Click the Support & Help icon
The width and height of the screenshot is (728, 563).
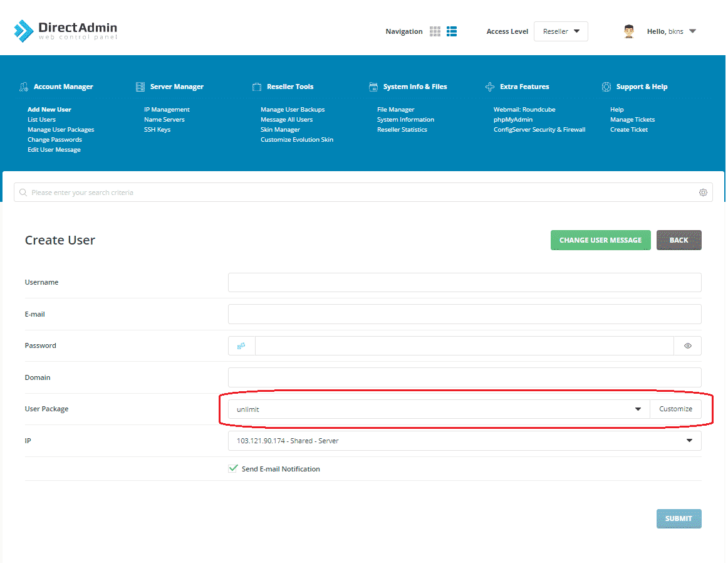(606, 87)
